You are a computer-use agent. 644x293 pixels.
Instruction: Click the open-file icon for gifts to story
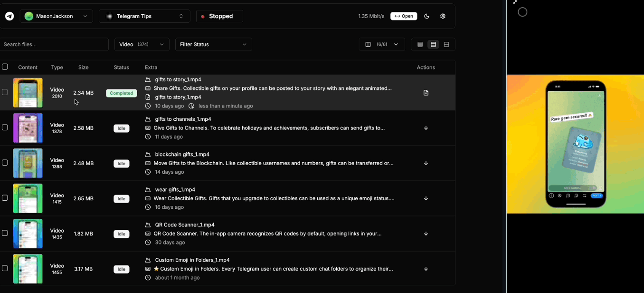click(426, 93)
